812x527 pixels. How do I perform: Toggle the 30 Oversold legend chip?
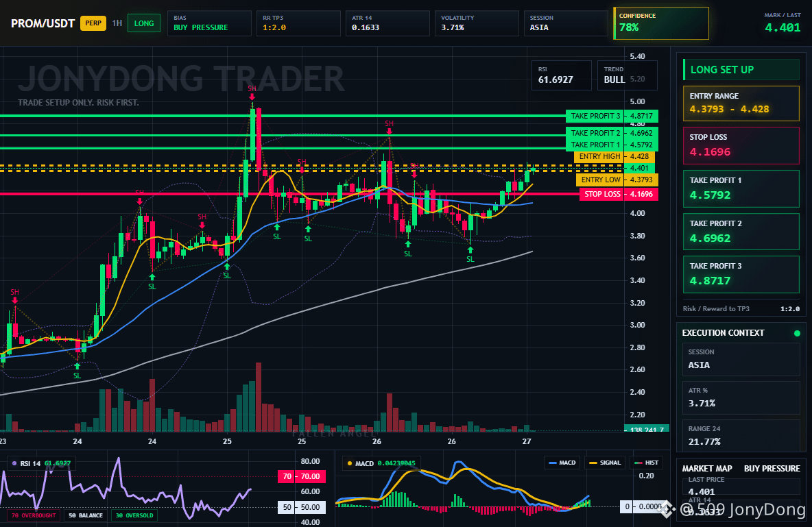[x=134, y=515]
